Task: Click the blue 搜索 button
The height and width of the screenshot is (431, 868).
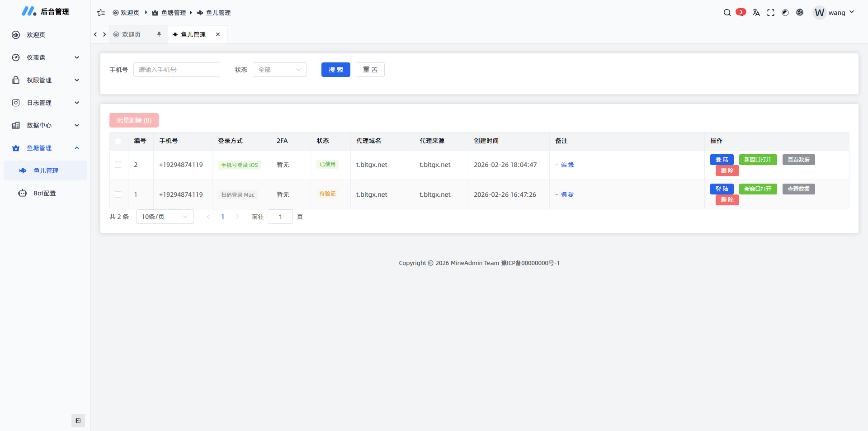Action: [x=335, y=70]
